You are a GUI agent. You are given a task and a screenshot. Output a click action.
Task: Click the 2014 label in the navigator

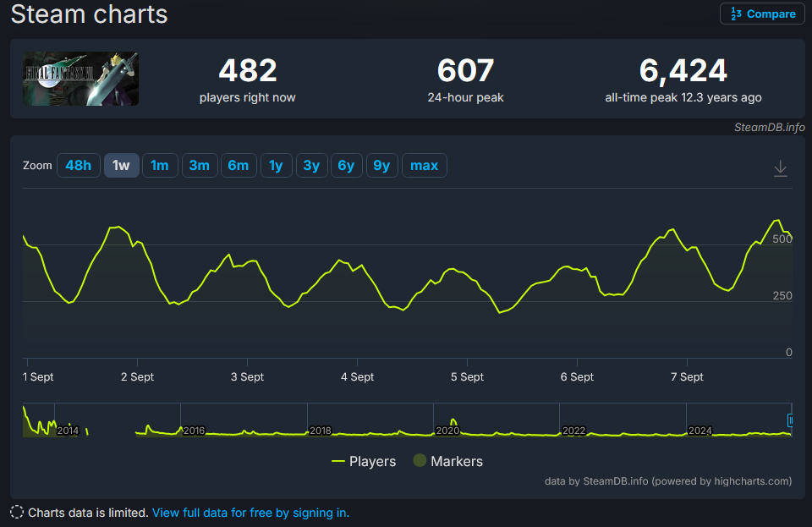68,431
